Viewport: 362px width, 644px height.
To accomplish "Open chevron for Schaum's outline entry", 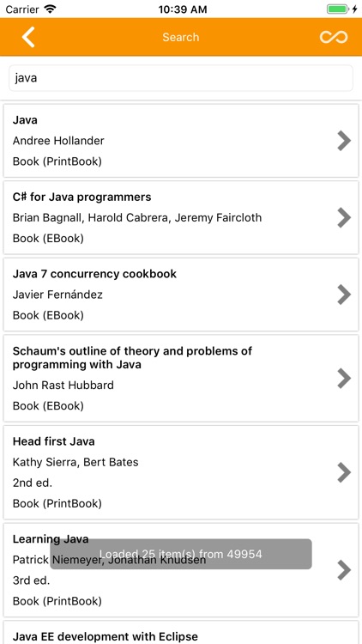I will pos(344,379).
